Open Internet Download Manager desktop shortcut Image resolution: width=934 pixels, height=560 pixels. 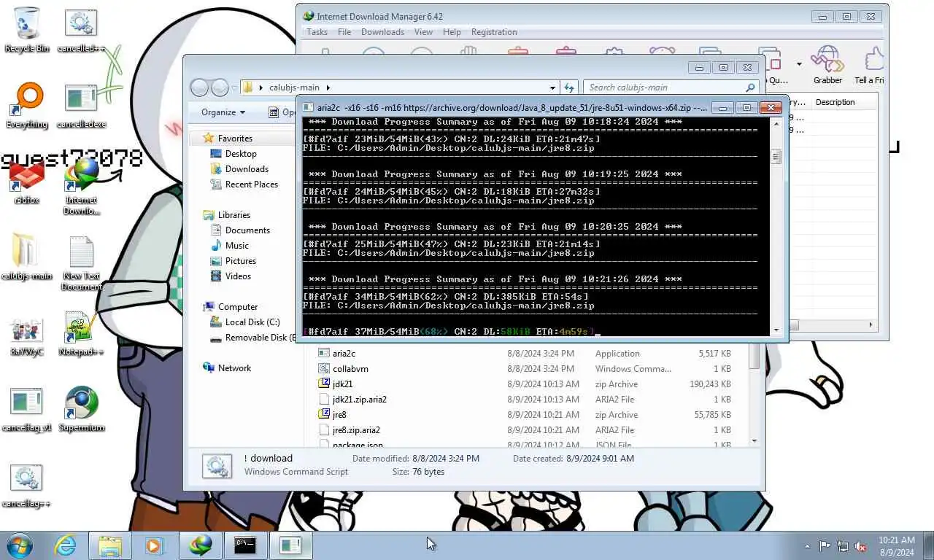[x=82, y=187]
